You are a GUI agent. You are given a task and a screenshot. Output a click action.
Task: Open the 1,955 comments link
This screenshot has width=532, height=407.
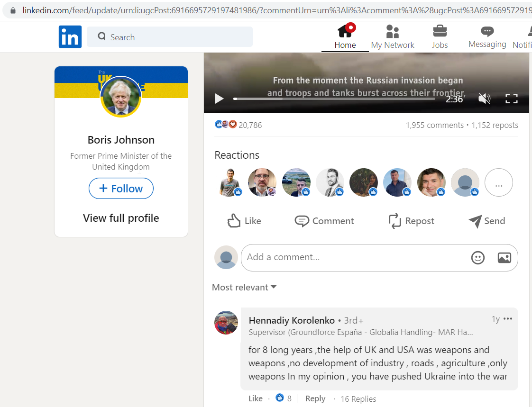[435, 125]
